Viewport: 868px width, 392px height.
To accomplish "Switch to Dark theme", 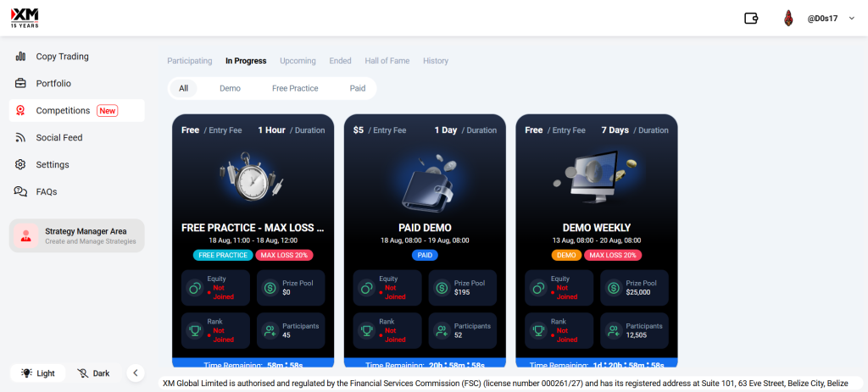I will point(93,373).
